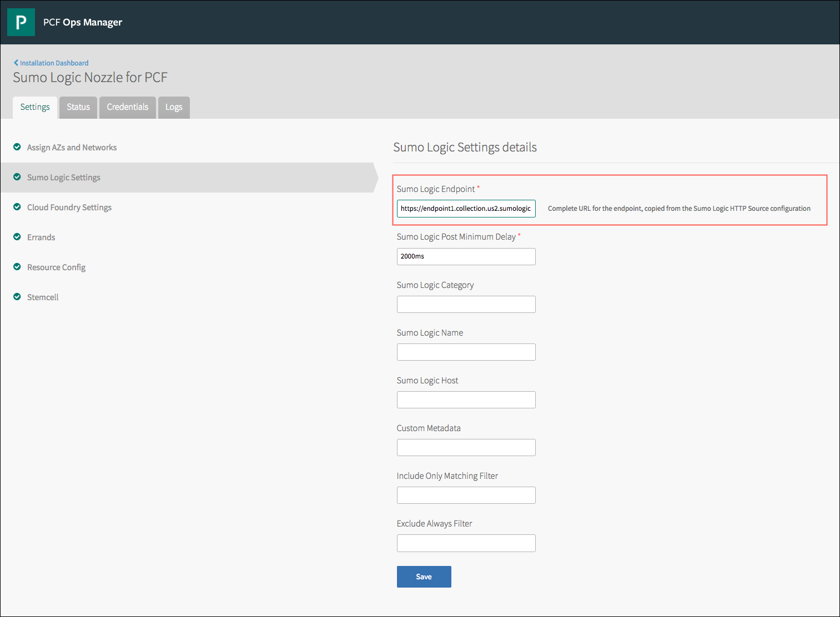This screenshot has height=617, width=840.
Task: Click the completed checkmark next to Errands
Action: [17, 236]
